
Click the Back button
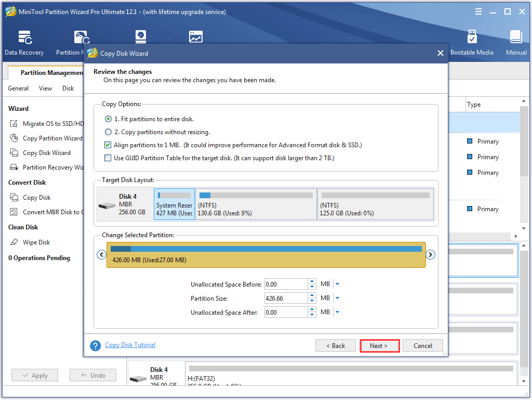coord(336,346)
